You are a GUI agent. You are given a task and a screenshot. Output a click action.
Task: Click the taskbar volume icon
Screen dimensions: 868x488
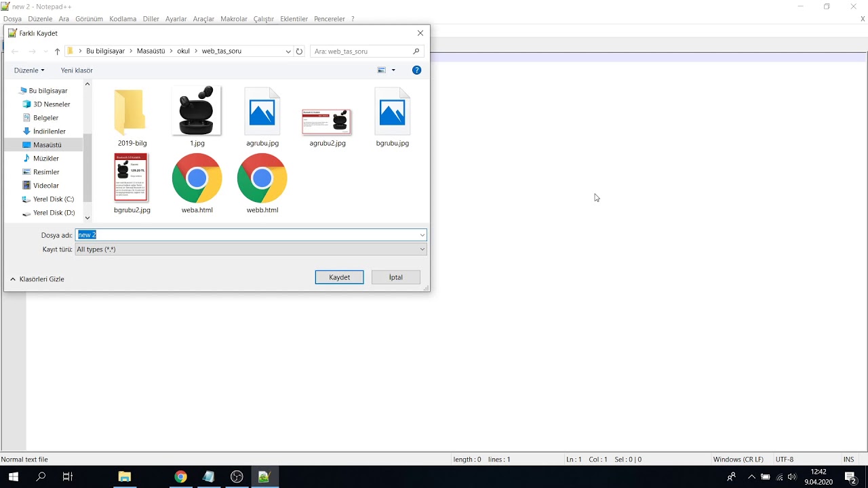[792, 476]
